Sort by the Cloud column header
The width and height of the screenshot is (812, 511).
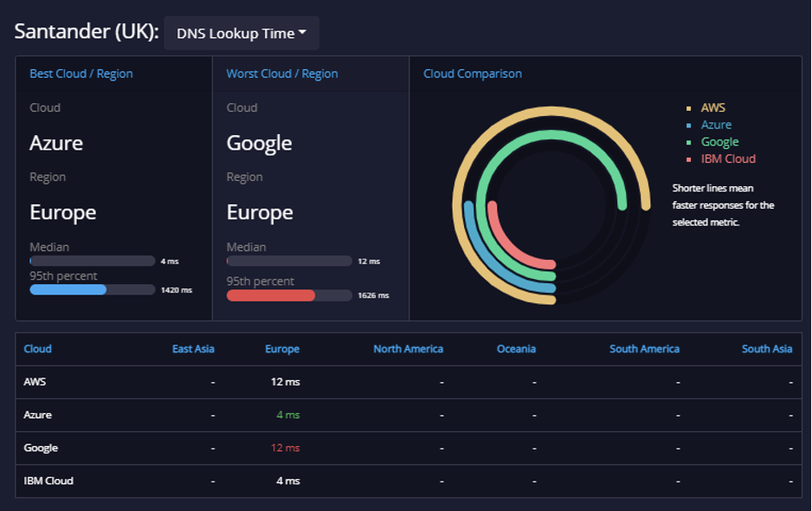[37, 349]
